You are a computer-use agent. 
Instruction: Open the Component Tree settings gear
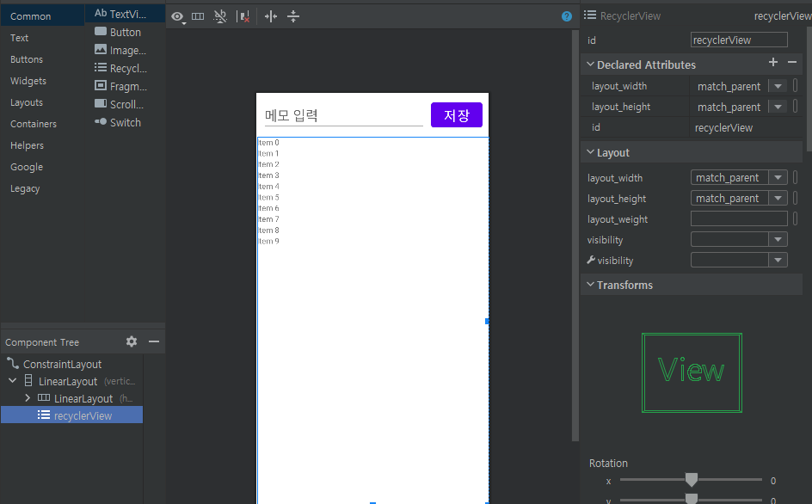(131, 341)
